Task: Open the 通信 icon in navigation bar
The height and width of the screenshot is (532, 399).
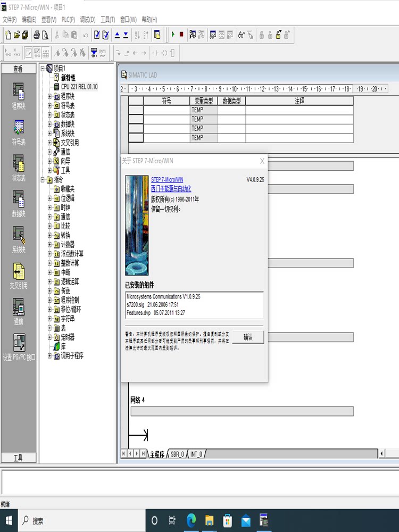Action: pyautogui.click(x=19, y=311)
